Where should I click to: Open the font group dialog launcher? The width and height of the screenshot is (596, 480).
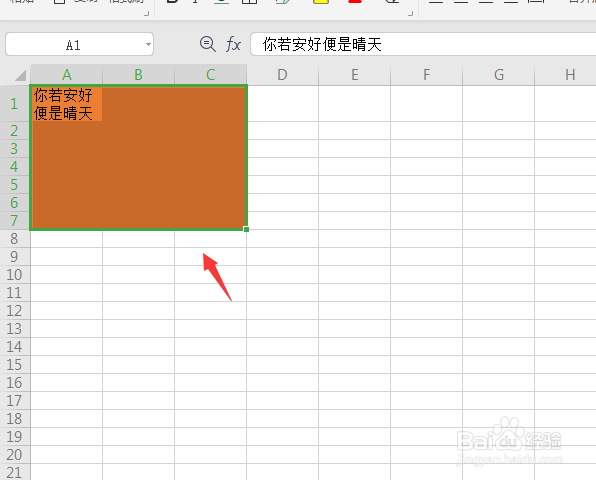pyautogui.click(x=410, y=14)
